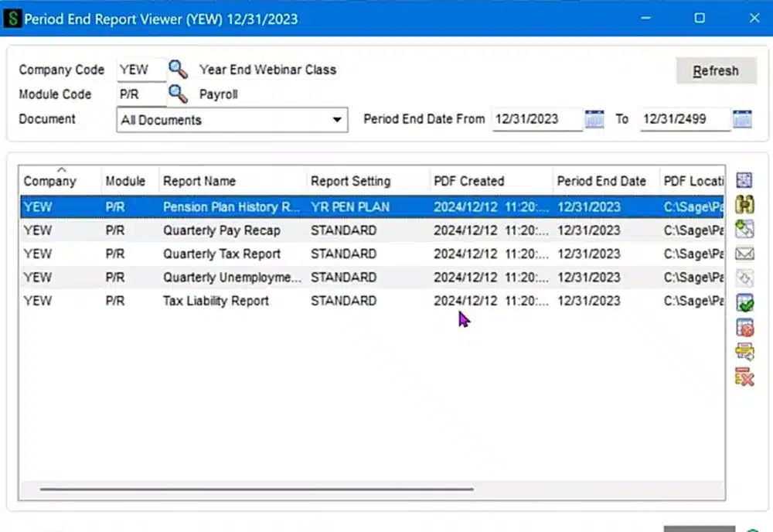
Task: Open the To date calendar picker
Action: [x=742, y=119]
